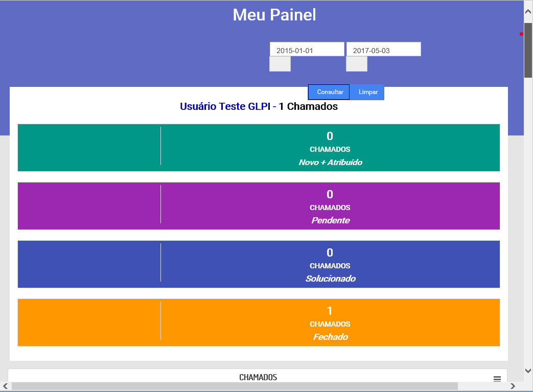Click the scroll right arrow on horizontal scrollbar
The height and width of the screenshot is (392, 533).
tap(513, 386)
